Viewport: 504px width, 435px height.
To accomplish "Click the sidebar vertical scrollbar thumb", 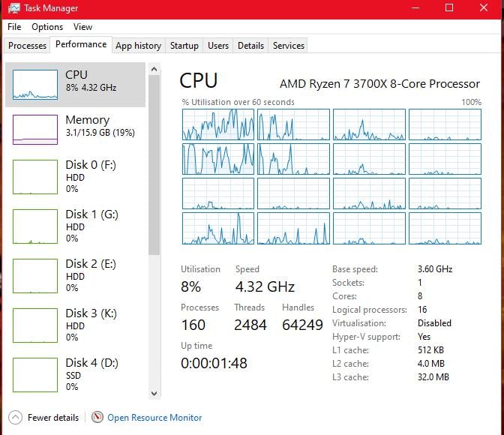I will click(154, 165).
